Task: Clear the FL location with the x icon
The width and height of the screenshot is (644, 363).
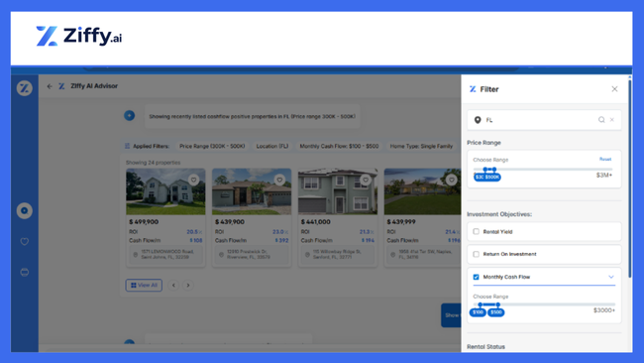Action: [612, 120]
